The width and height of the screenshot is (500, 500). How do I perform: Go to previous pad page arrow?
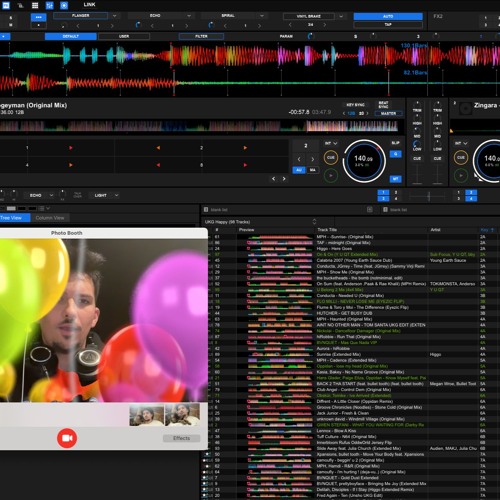[273, 179]
